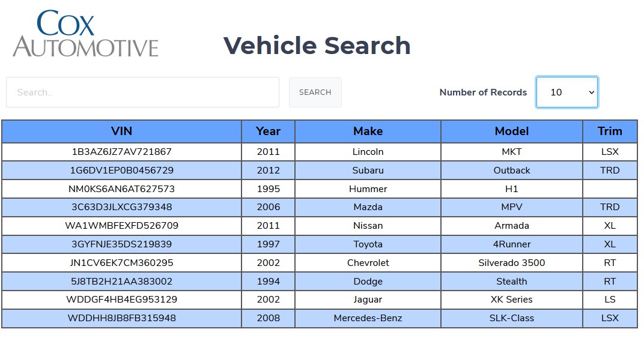644x341 pixels.
Task: Click the XL trim in Nissan row
Action: 610,226
